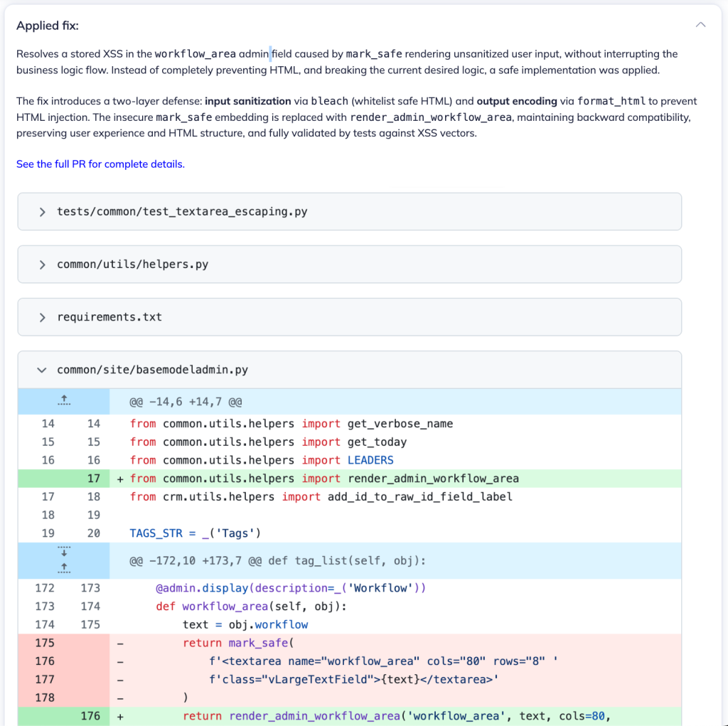Viewport: 728px width, 726px height.
Task: Click the added render_admin_workflow_area import line
Action: coord(324,479)
